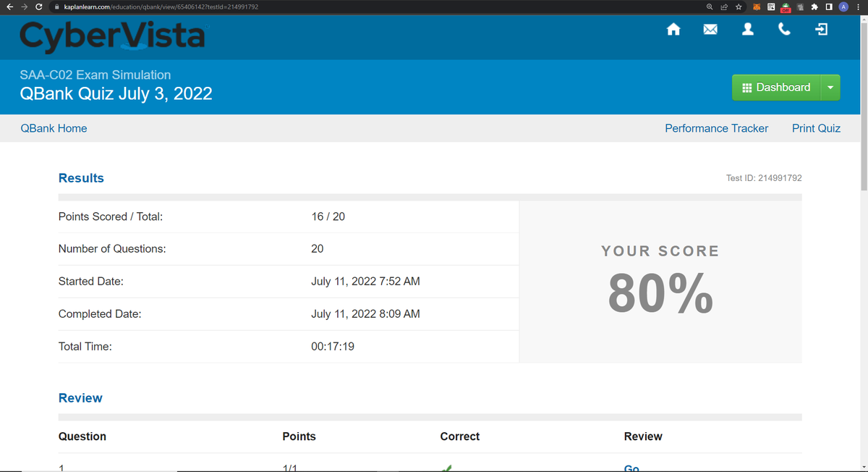
Task: Click inside the browser address bar
Action: click(289, 7)
